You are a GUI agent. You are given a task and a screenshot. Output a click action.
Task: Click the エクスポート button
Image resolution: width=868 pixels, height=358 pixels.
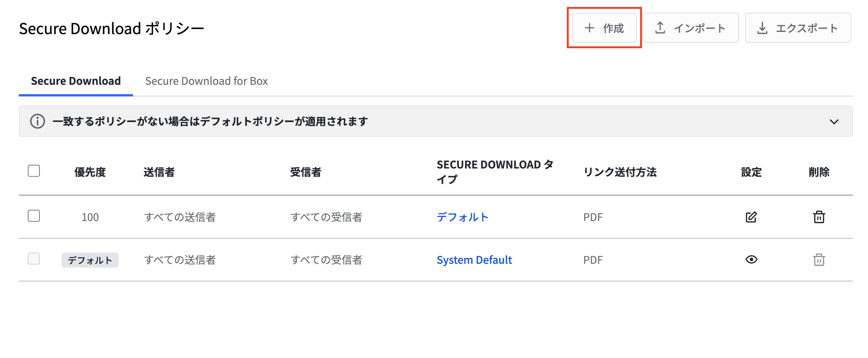coord(798,28)
